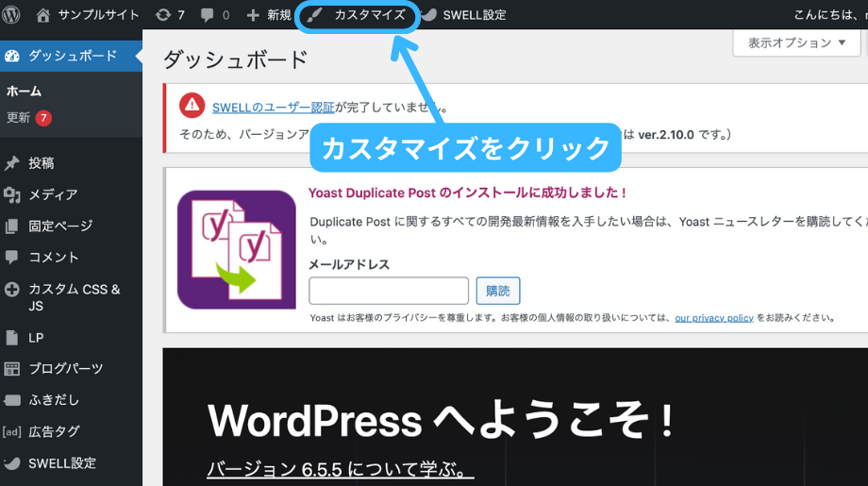868x486 pixels.
Task: Click the Yoast Duplicate Post logo
Action: pos(237,250)
